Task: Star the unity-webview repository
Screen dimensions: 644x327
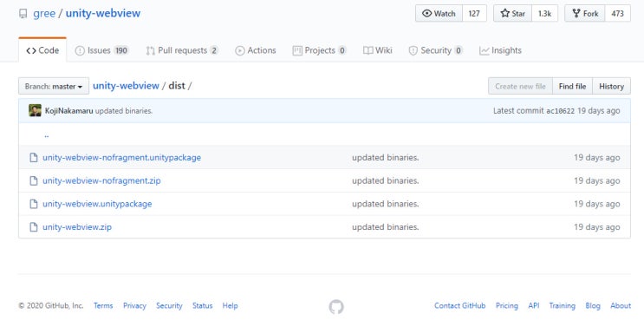Action: pyautogui.click(x=513, y=14)
